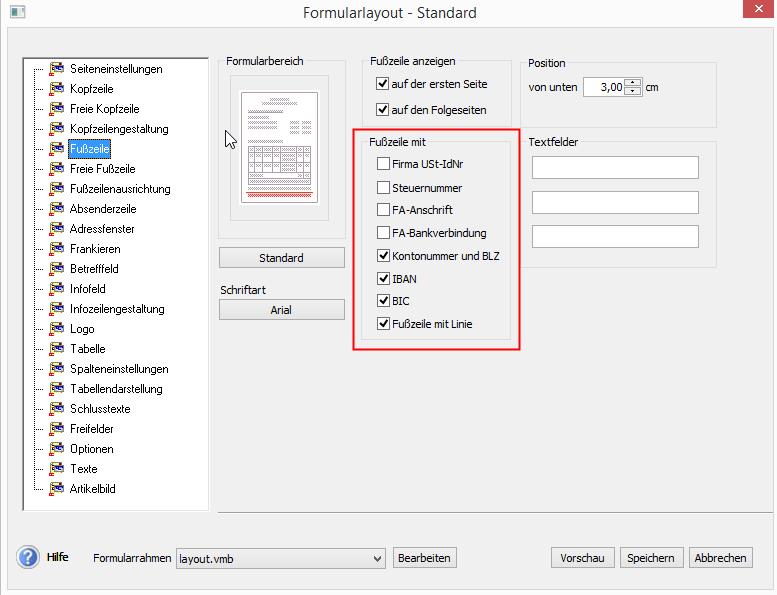Open help via the blue question mark icon
The height and width of the screenshot is (595, 777).
28,557
